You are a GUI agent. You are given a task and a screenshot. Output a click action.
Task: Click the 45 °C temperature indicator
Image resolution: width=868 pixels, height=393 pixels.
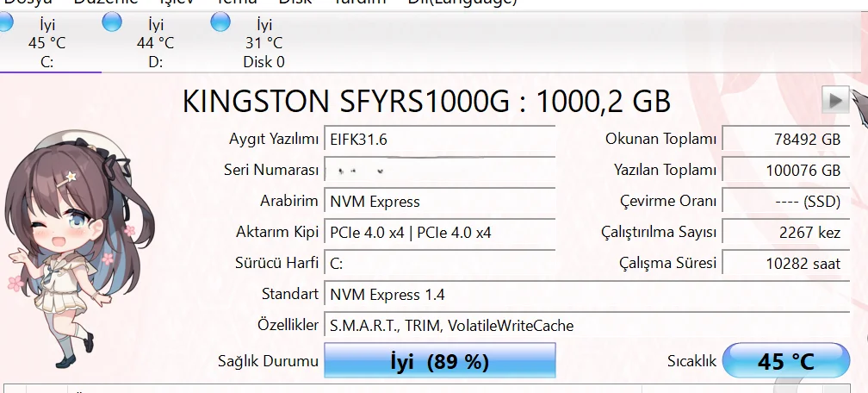coord(786,361)
